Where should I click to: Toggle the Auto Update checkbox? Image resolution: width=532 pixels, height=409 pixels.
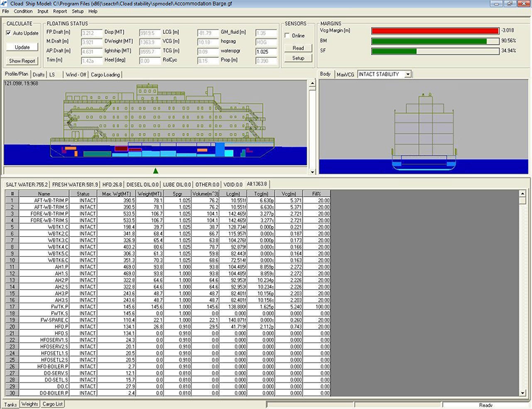tap(8, 33)
